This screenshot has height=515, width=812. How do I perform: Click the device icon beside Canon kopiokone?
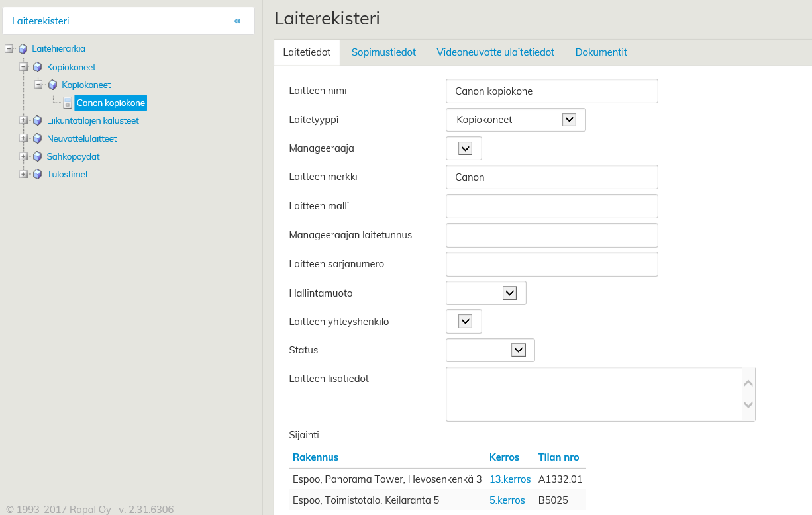click(x=68, y=103)
